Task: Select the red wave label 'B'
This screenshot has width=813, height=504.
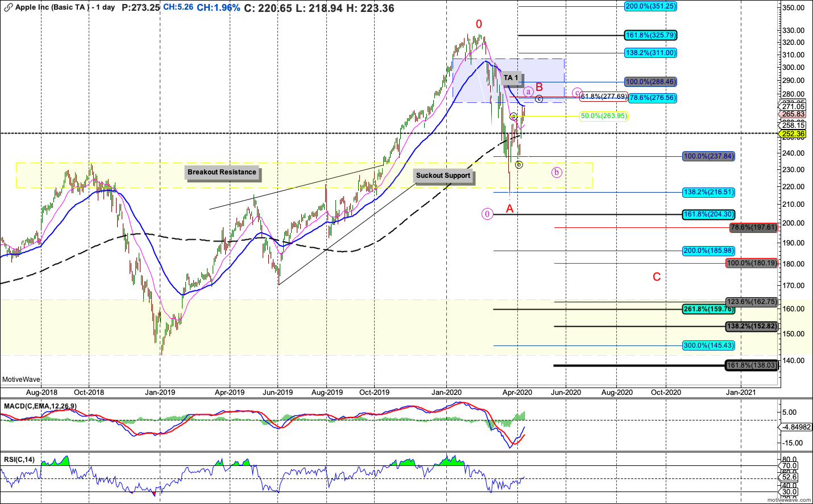Action: (540, 87)
